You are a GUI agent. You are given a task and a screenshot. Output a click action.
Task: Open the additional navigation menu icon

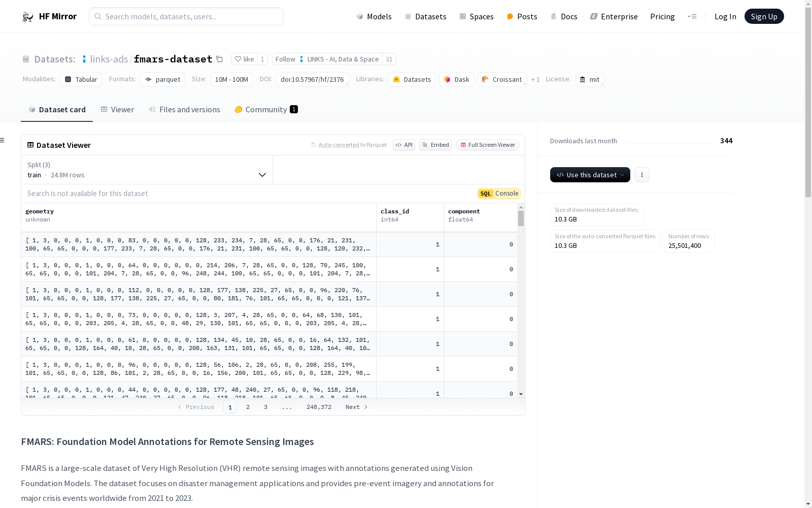[x=692, y=16]
